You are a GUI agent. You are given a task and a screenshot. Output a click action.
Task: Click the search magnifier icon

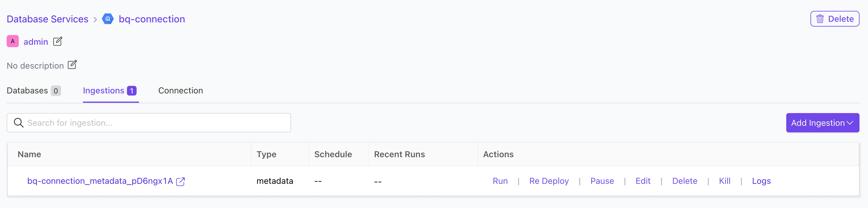18,123
